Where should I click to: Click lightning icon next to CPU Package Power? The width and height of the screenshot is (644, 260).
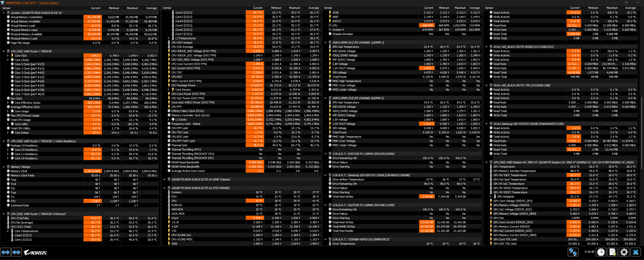[x=169, y=85]
